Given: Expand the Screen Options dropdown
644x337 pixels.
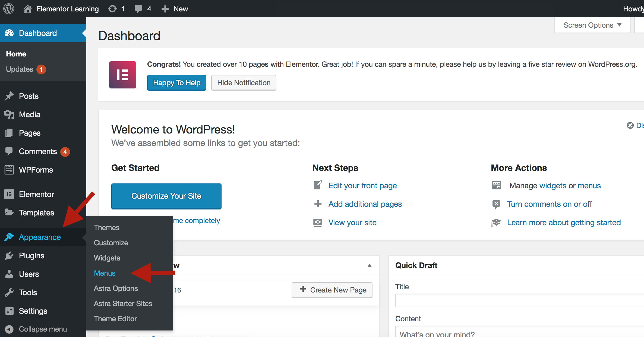Looking at the screenshot, I should point(592,25).
